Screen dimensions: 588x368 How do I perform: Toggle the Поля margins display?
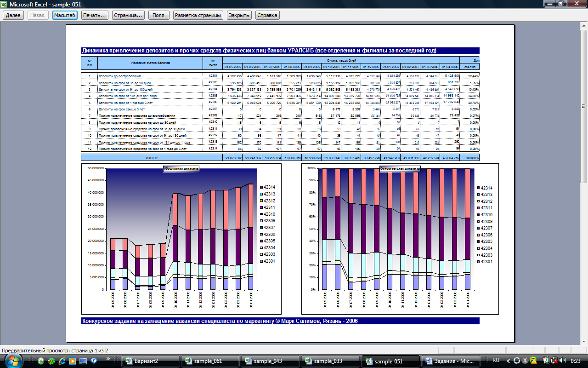click(x=158, y=15)
